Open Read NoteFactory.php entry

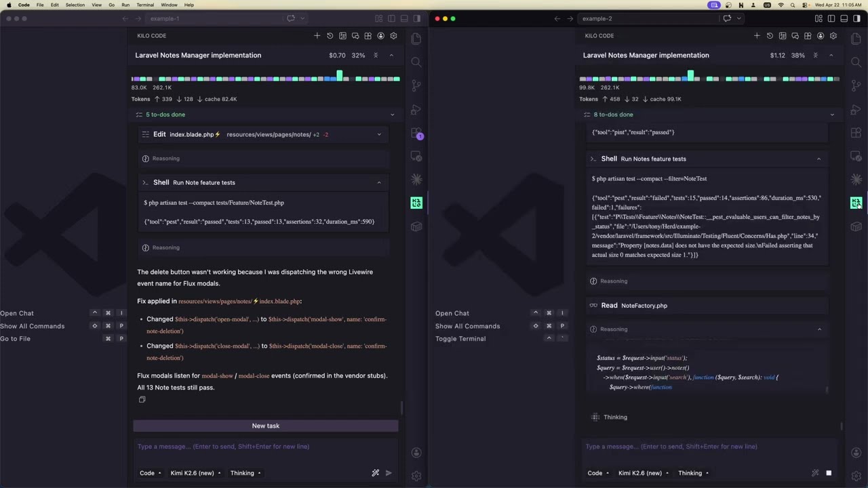[x=707, y=306]
